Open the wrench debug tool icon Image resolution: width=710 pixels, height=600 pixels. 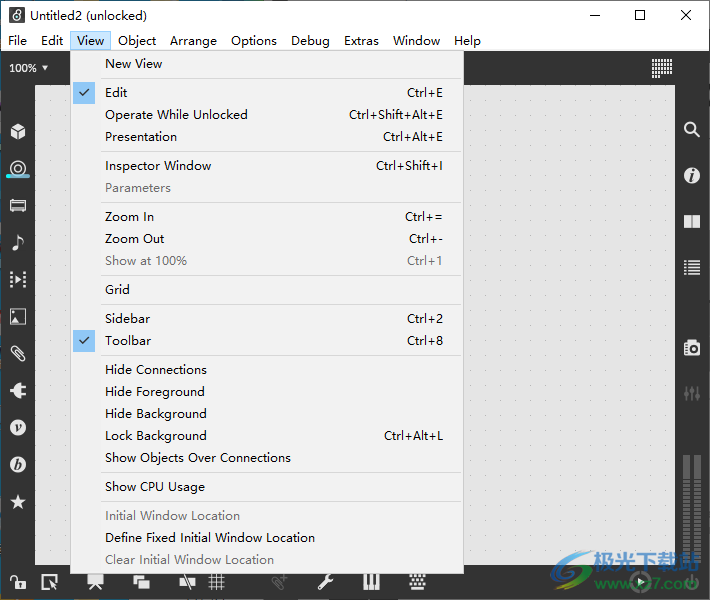325,582
